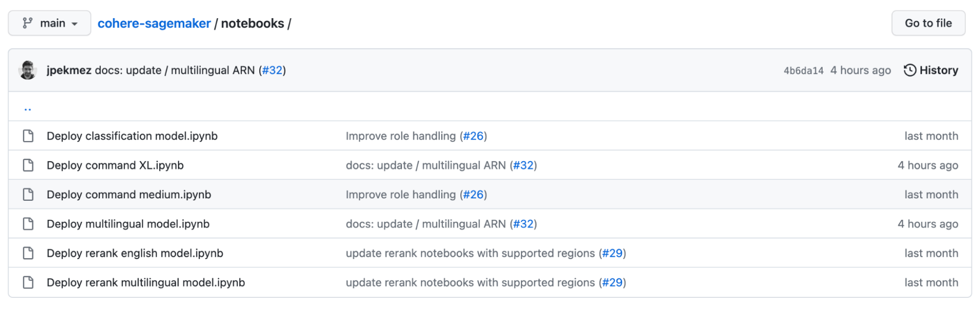Image resolution: width=980 pixels, height=310 pixels.
Task: Open pull request #32 in latest commit header
Action: [x=272, y=71]
